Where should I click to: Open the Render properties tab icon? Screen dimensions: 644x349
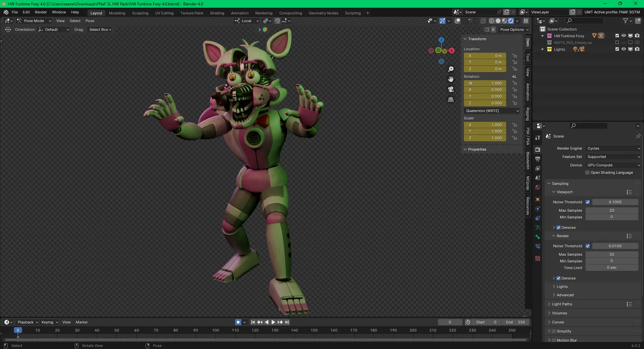pyautogui.click(x=538, y=150)
